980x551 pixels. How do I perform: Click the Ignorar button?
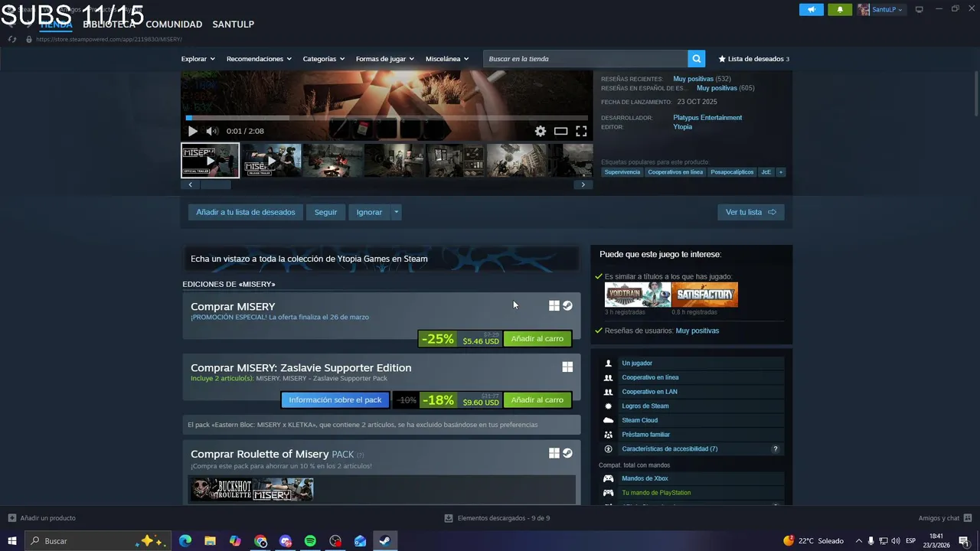(x=369, y=212)
